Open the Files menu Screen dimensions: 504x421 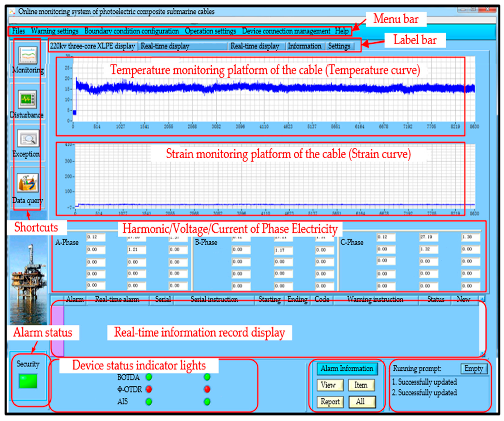[x=19, y=31]
